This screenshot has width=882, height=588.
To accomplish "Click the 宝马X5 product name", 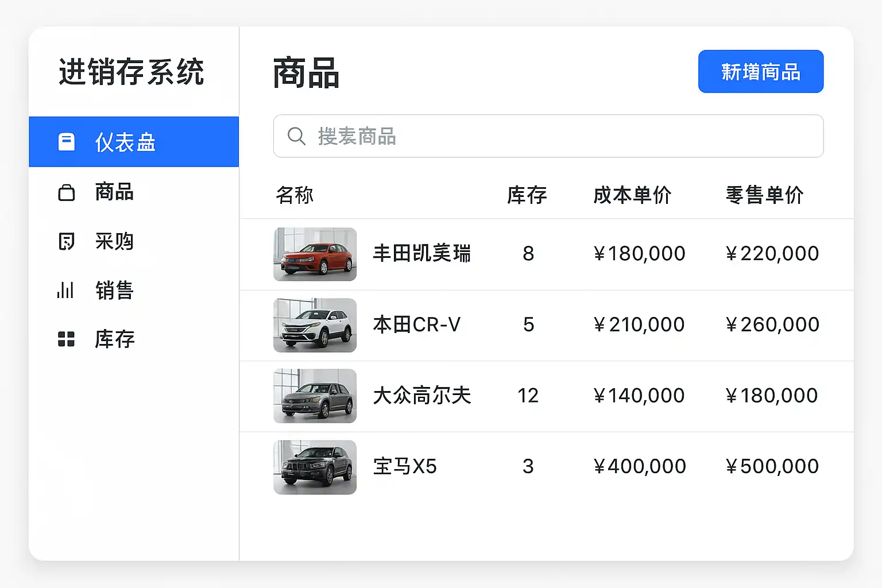I will (405, 466).
